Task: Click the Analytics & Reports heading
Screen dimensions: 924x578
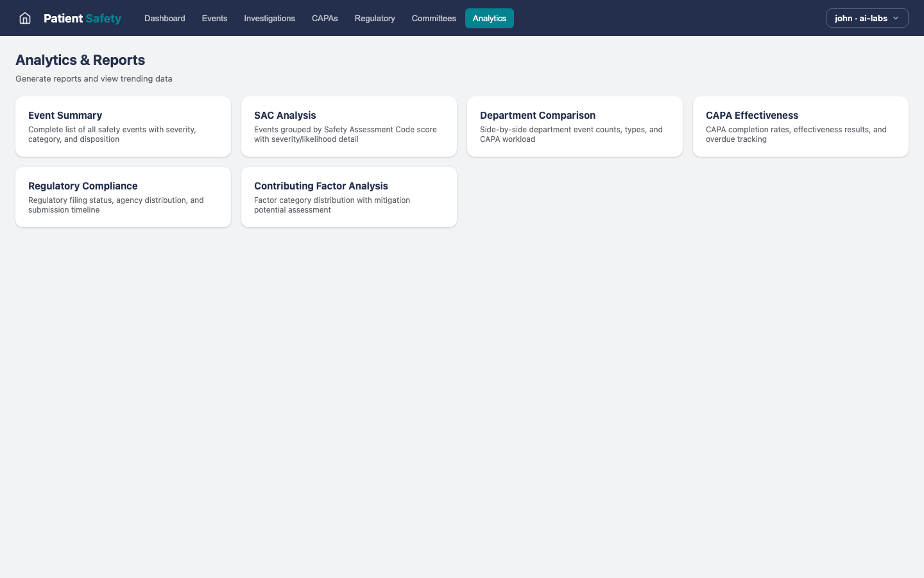Action: click(x=80, y=60)
